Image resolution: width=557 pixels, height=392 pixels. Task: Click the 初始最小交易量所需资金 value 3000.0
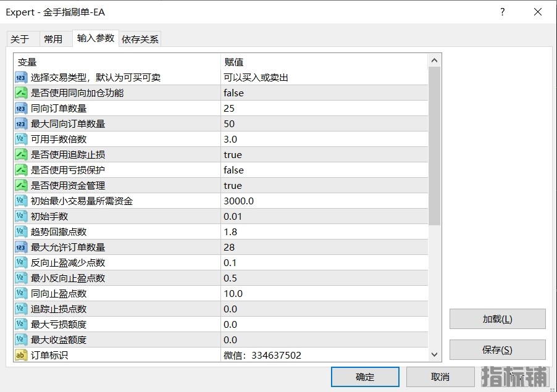coord(239,201)
